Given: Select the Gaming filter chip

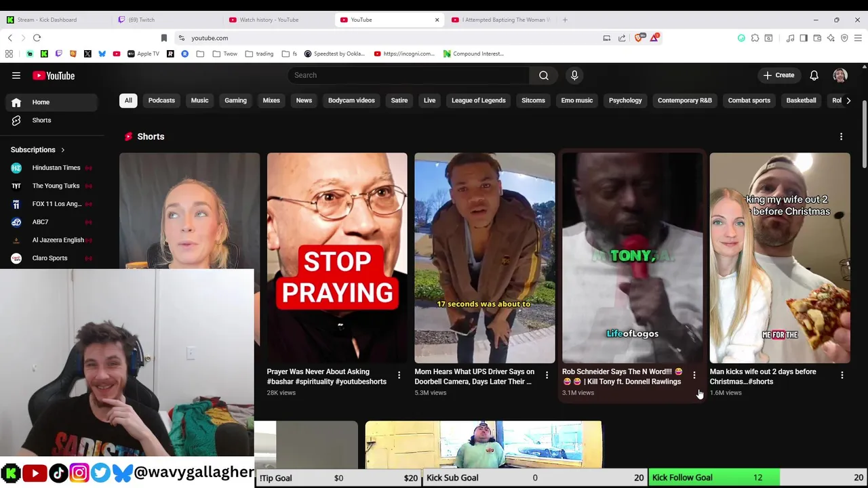Looking at the screenshot, I should pyautogui.click(x=235, y=100).
